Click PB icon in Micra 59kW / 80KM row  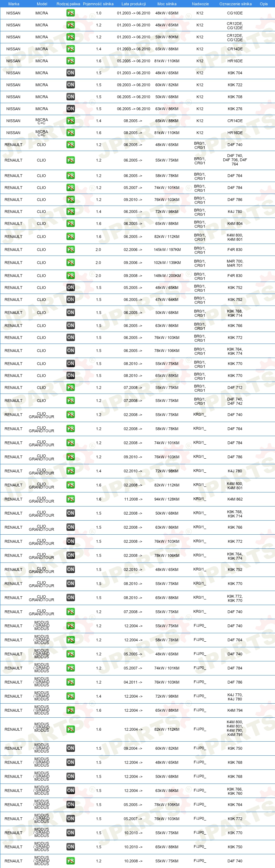coord(70,37)
